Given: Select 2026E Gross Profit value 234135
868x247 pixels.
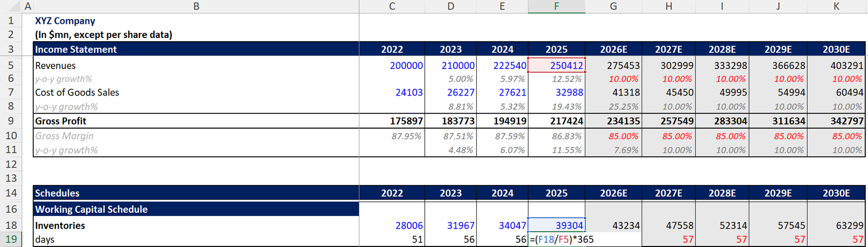Looking at the screenshot, I should [614, 121].
